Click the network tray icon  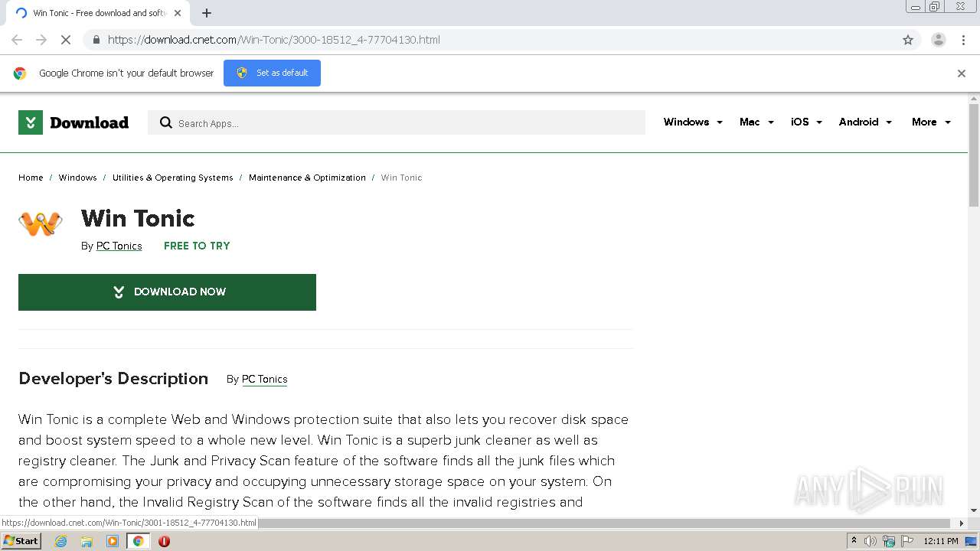point(889,541)
